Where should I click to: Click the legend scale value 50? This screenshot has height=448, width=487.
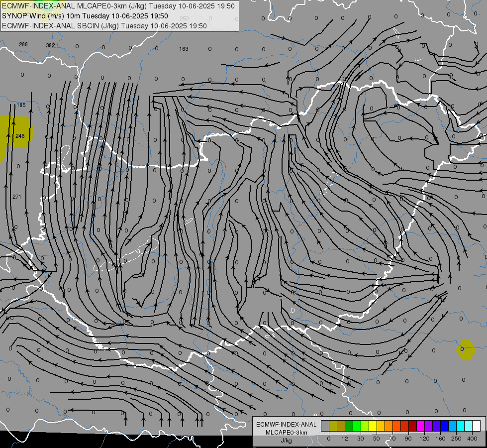pos(377,439)
